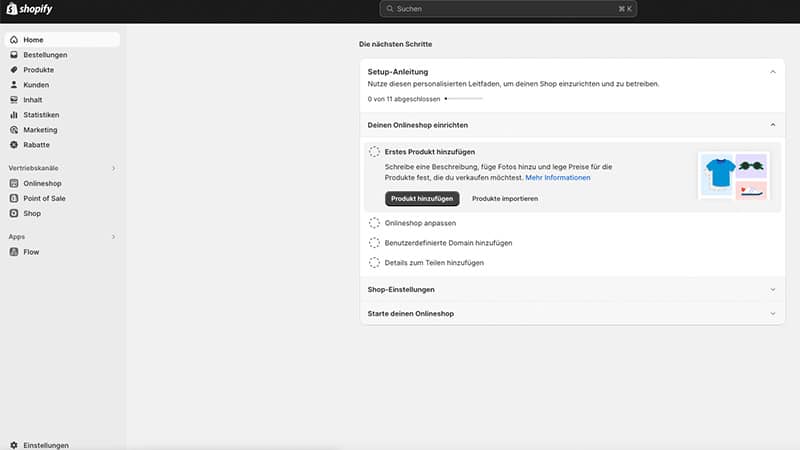Image resolution: width=800 pixels, height=450 pixels.
Task: Click the 'Produkt hinzufügen' button
Action: coord(422,198)
